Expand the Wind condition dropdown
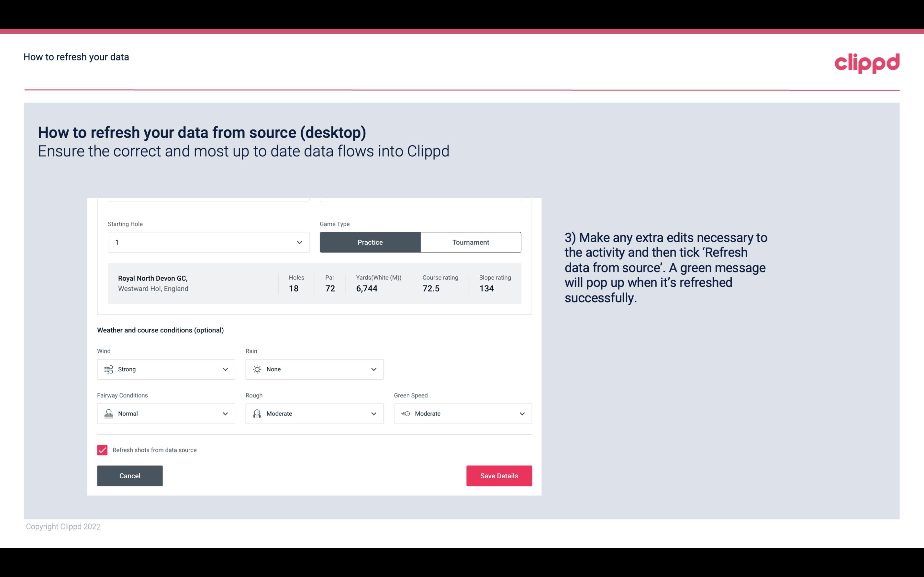 (225, 369)
